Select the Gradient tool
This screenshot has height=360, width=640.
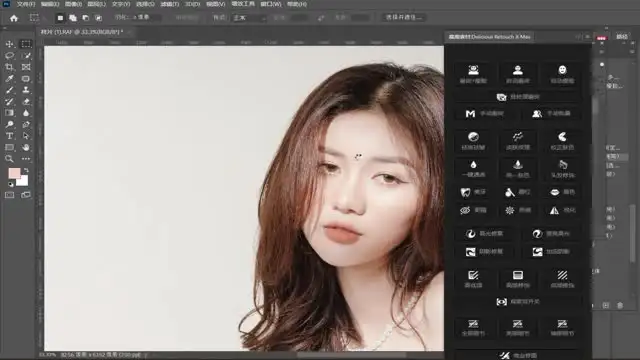pos(9,113)
